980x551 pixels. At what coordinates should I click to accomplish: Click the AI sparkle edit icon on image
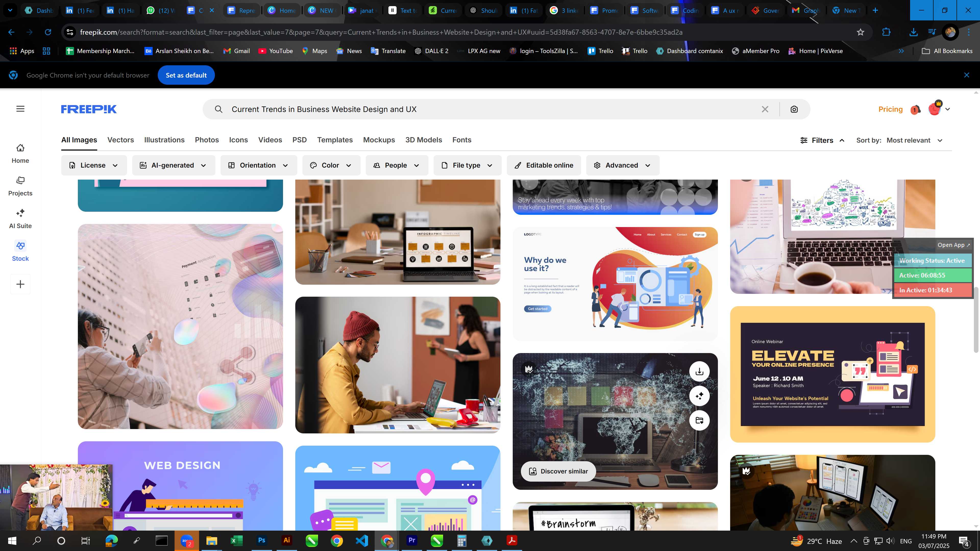click(699, 396)
